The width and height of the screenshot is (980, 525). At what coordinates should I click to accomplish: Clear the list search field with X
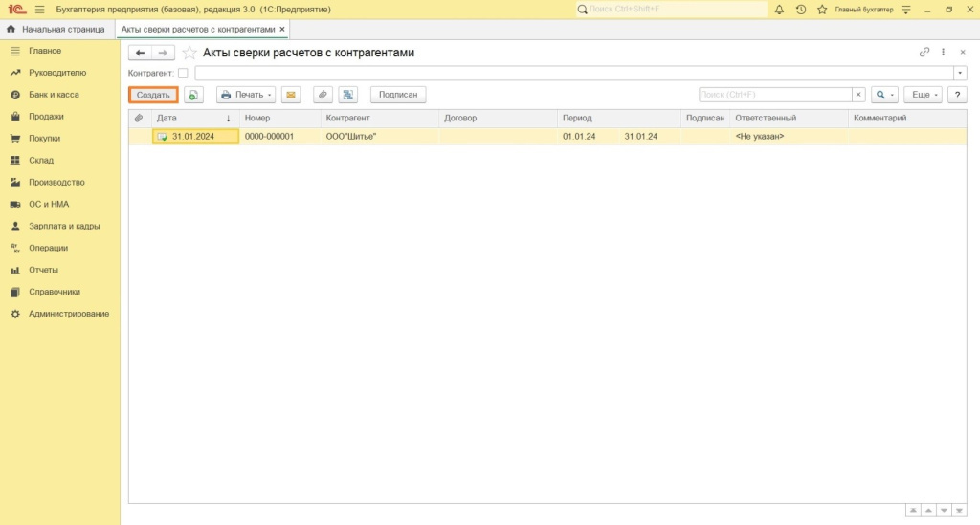point(858,95)
